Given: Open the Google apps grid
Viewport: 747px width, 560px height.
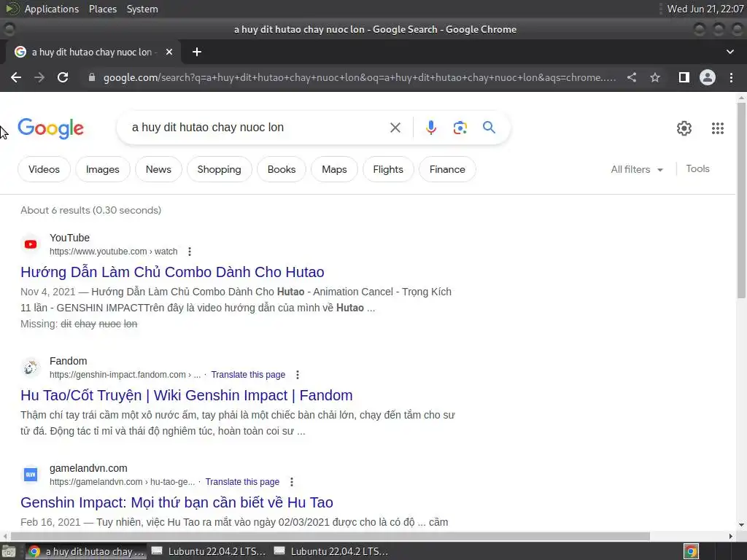Looking at the screenshot, I should click(718, 128).
